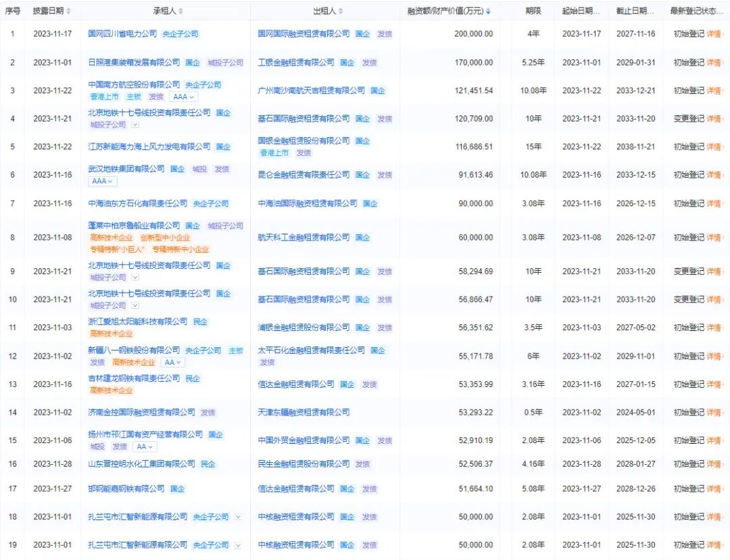This screenshot has height=560, width=730.
Task: Expand tags chevron in row 19 扎兰屯市汇智新能源
Action: click(238, 545)
